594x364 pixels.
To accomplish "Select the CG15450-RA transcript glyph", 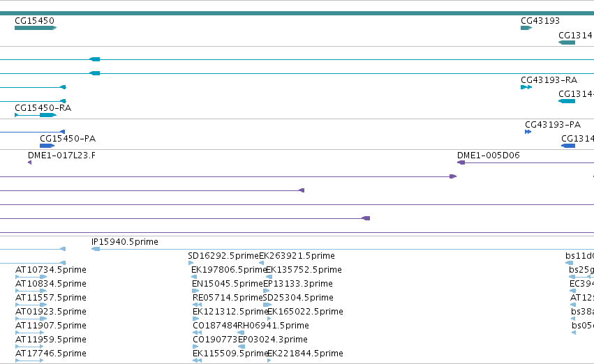I will coord(36,115).
